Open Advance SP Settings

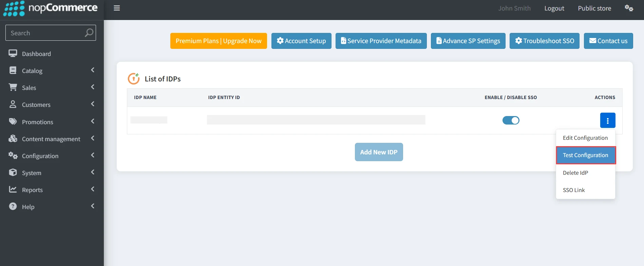(468, 41)
